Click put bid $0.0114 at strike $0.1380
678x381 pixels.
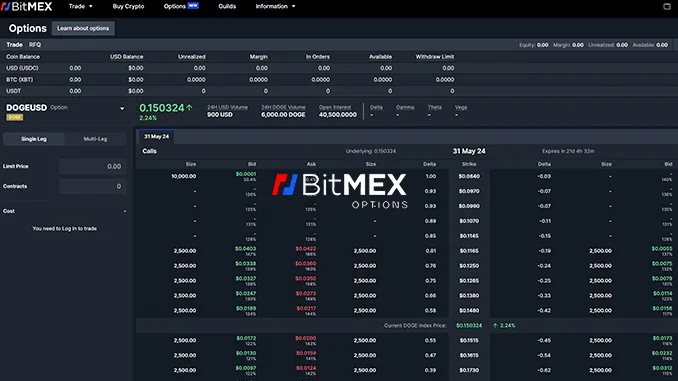(x=662, y=294)
